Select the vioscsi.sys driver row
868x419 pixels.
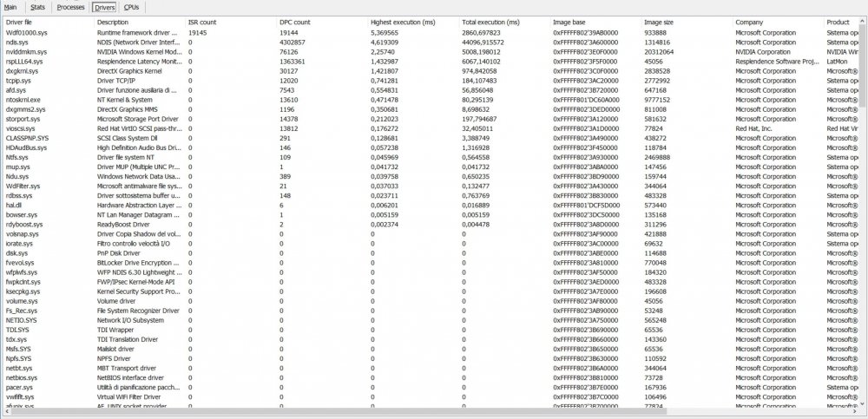431,128
